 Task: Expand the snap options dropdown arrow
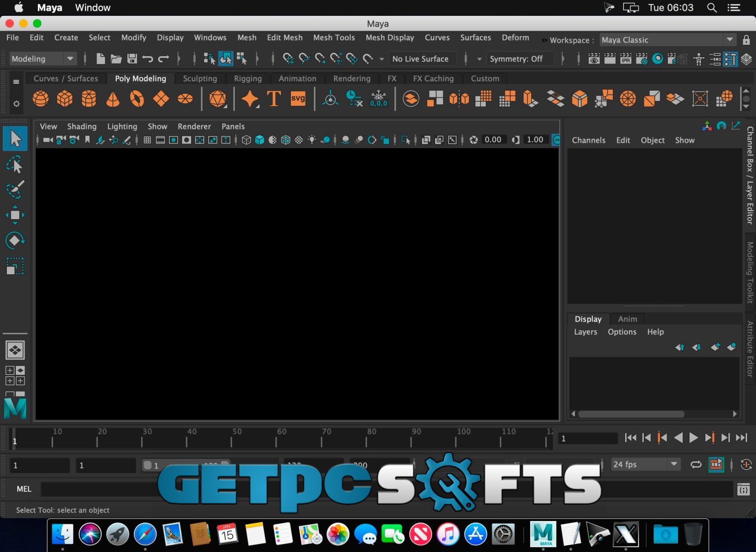(381, 59)
